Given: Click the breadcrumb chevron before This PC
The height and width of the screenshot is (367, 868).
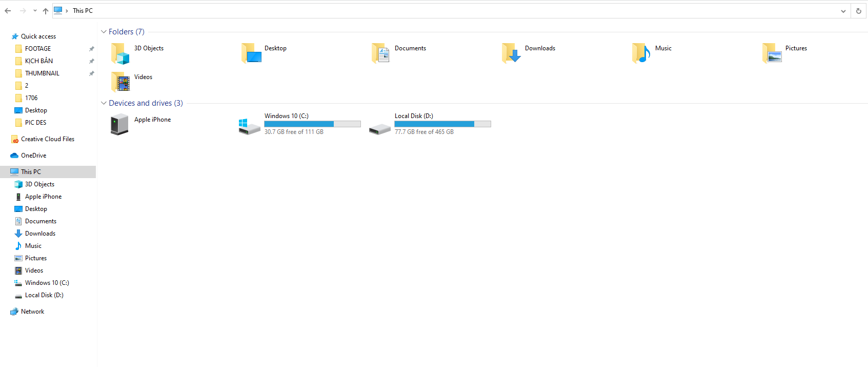Looking at the screenshot, I should 67,11.
